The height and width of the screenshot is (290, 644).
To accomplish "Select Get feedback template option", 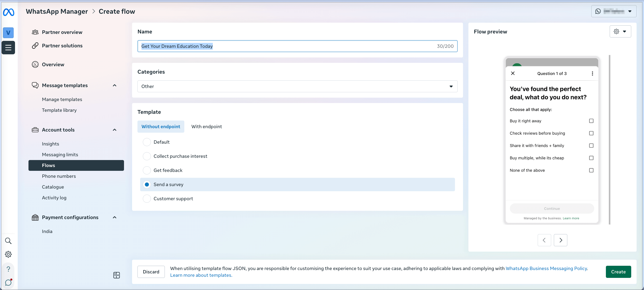I will click(x=147, y=170).
